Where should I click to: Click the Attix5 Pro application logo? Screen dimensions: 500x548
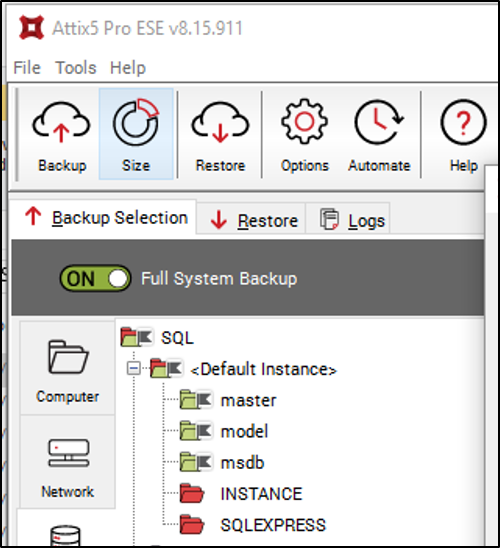(31, 27)
